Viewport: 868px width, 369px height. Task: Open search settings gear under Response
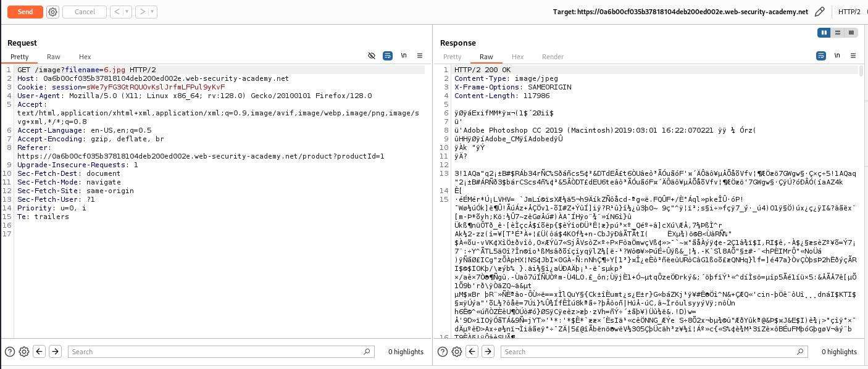(456, 352)
